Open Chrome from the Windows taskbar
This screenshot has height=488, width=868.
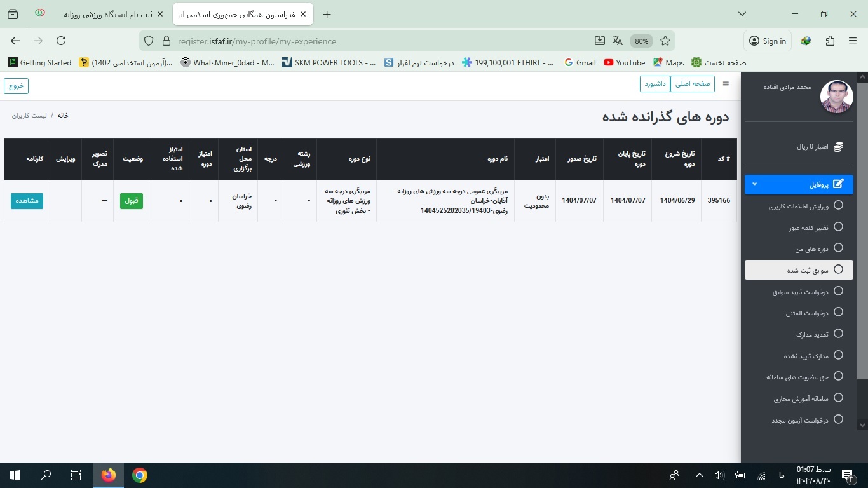pos(140,475)
